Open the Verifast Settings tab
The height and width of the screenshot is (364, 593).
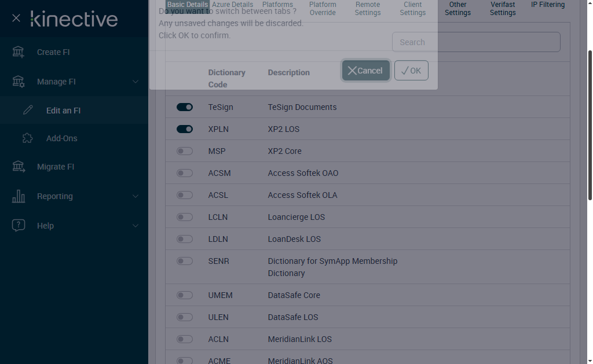point(503,8)
